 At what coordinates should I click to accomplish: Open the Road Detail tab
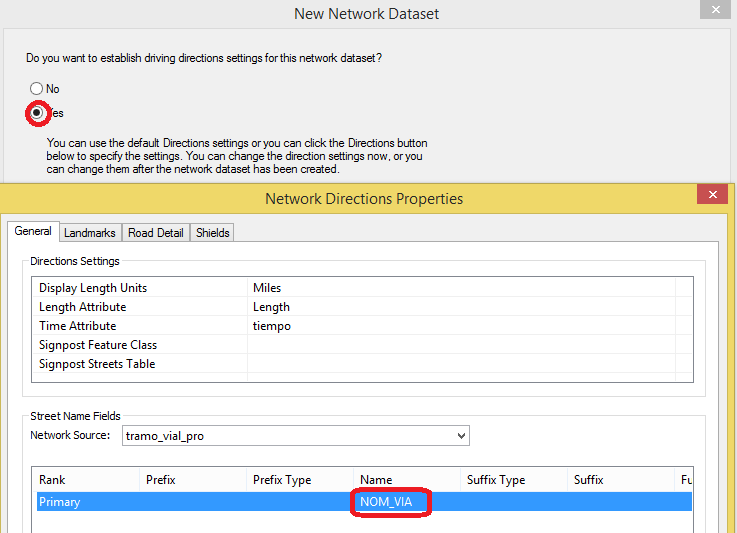tap(155, 233)
